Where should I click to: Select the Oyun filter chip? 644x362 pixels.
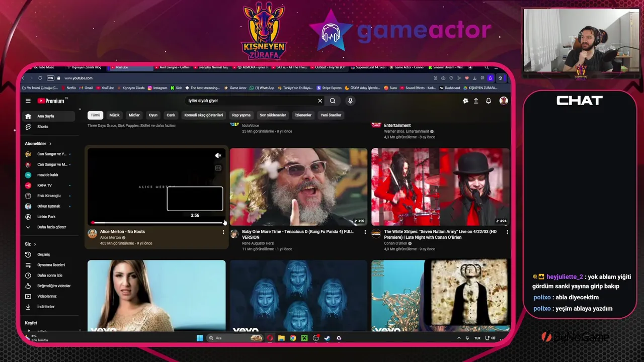tap(153, 115)
